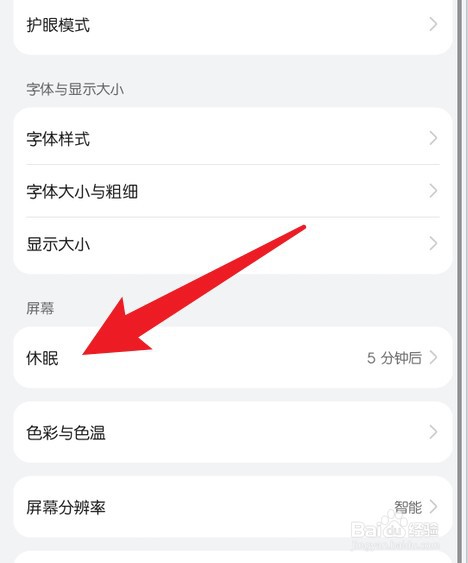468x563 pixels.
Task: Click the vertical scrollbar at right edge
Action: coord(459,282)
